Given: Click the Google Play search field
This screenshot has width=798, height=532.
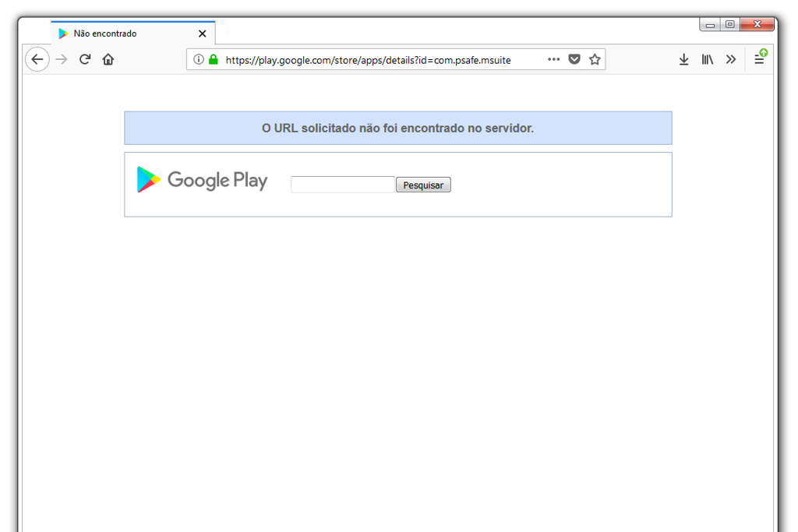Looking at the screenshot, I should [342, 184].
